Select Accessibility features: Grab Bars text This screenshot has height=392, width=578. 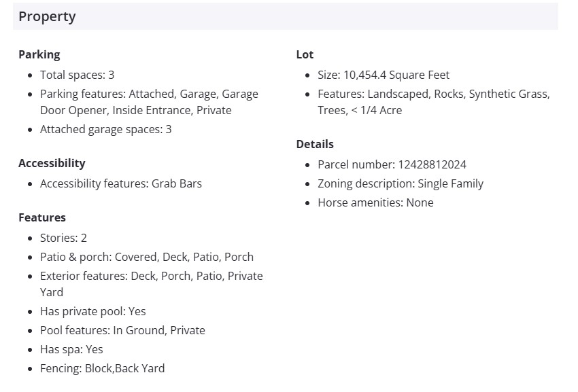pyautogui.click(x=120, y=183)
